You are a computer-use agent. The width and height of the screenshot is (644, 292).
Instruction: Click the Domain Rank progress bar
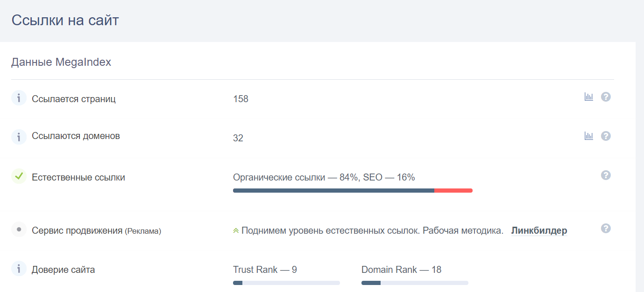coord(415,283)
